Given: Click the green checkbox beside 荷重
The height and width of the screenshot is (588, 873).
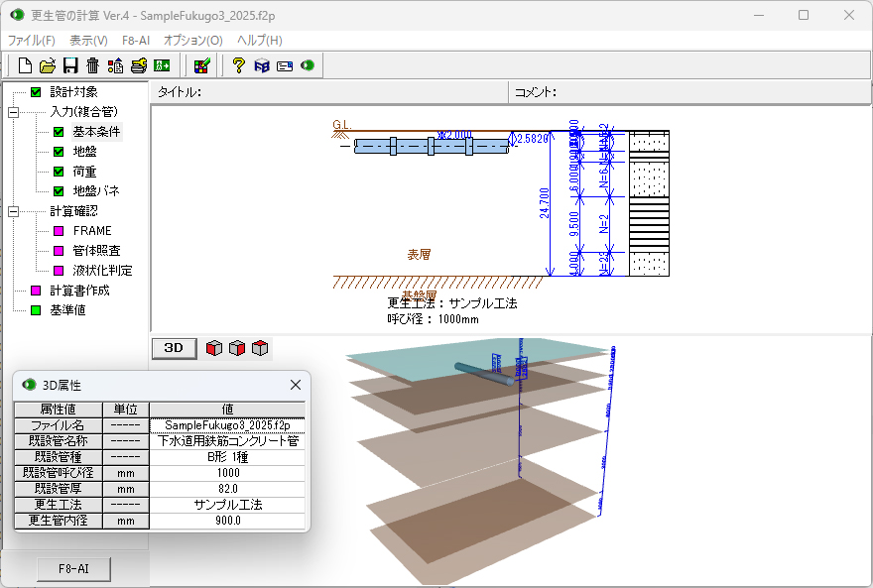Looking at the screenshot, I should (x=59, y=172).
